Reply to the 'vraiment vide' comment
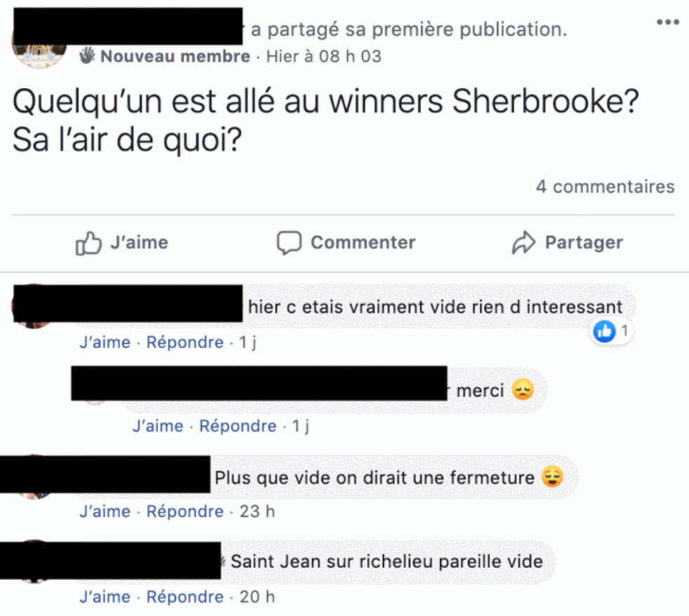 184,342
